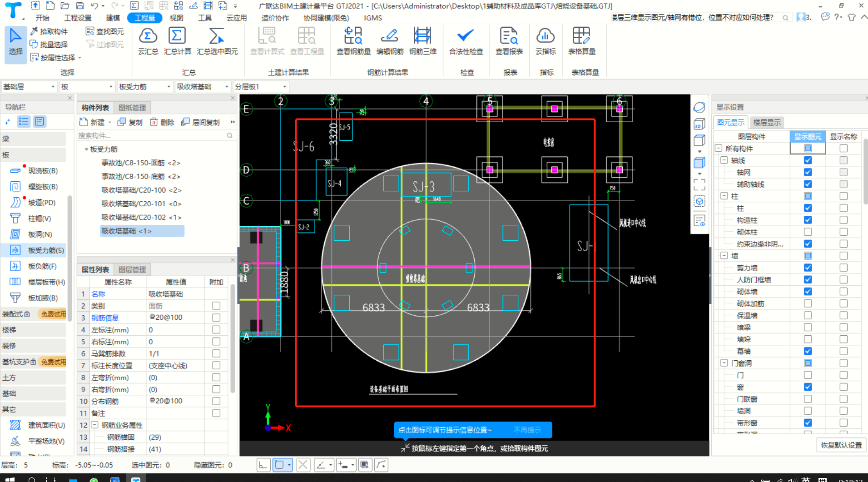Switch to 图纸管理 tab

tap(132, 108)
